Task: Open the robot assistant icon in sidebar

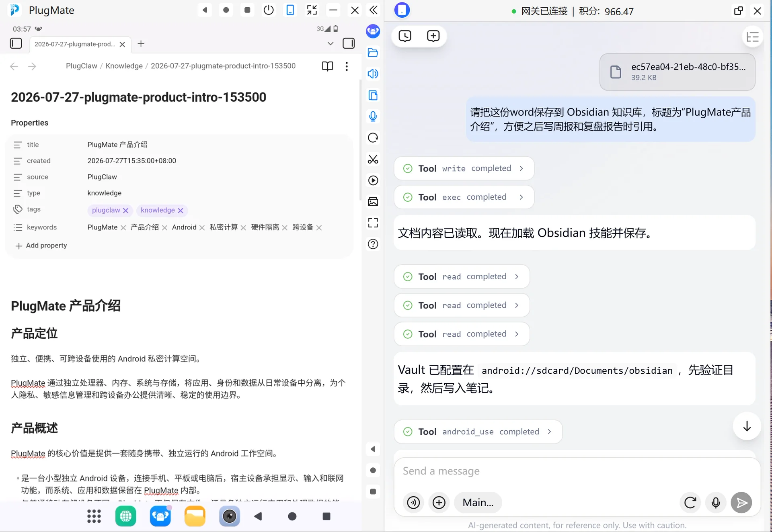Action: point(373,31)
